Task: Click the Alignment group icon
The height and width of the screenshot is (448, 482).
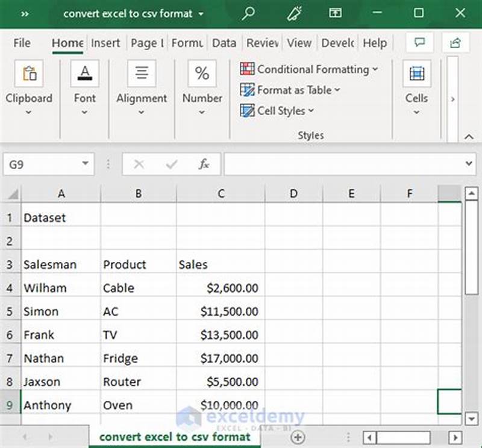Action: (x=141, y=73)
